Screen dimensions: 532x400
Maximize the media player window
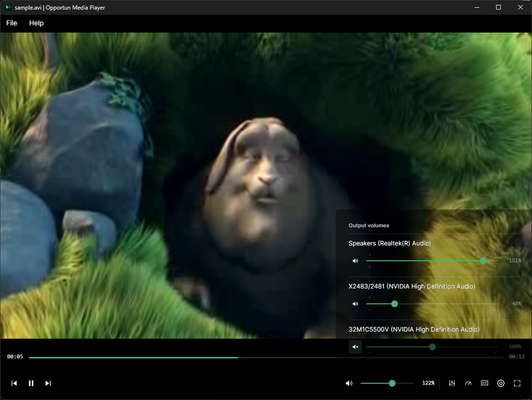(498, 7)
